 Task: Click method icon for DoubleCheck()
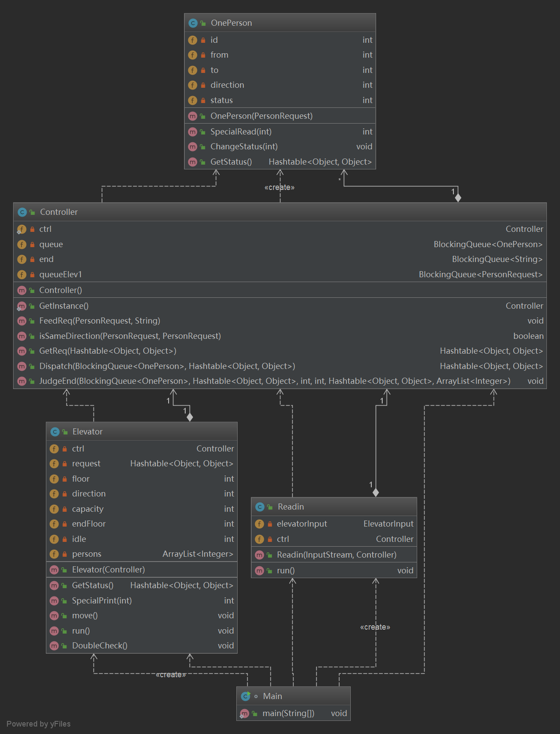[x=54, y=645]
